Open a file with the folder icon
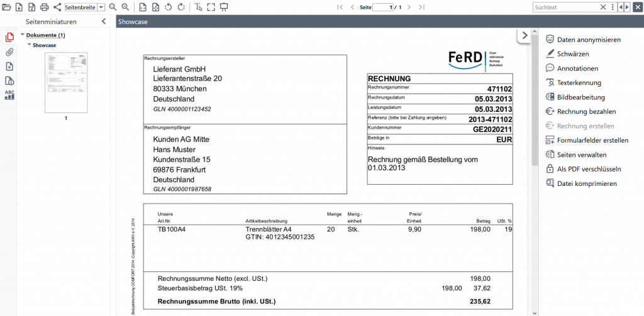The height and width of the screenshot is (316, 644). tap(6, 7)
